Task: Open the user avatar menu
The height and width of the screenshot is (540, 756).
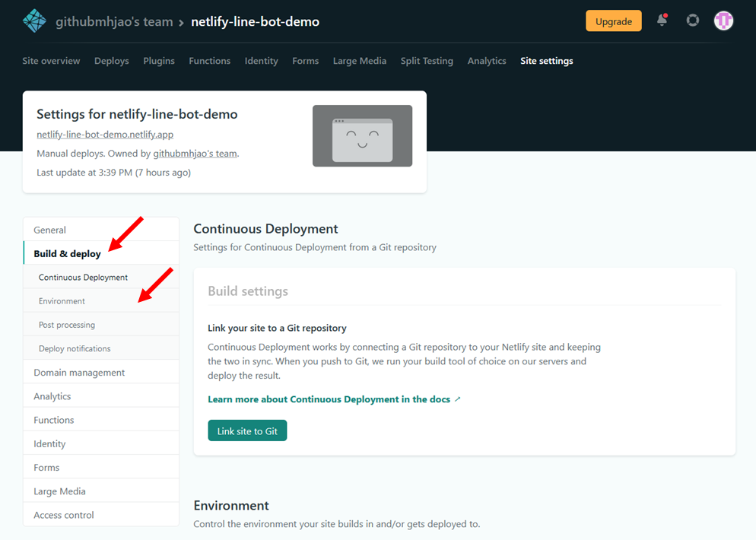Action: coord(723,21)
